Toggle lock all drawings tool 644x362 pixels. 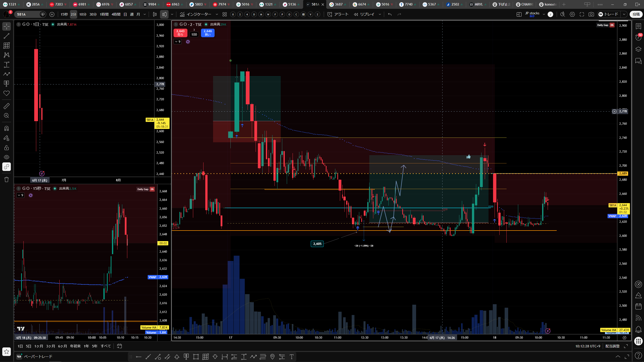7,148
